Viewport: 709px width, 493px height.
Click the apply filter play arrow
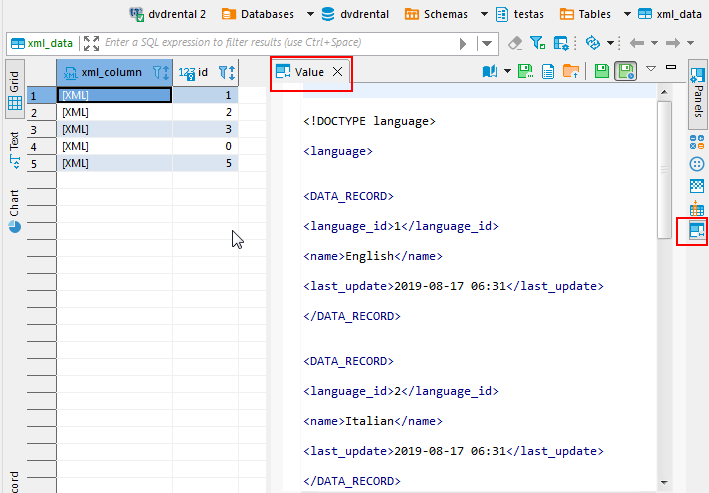coord(463,44)
